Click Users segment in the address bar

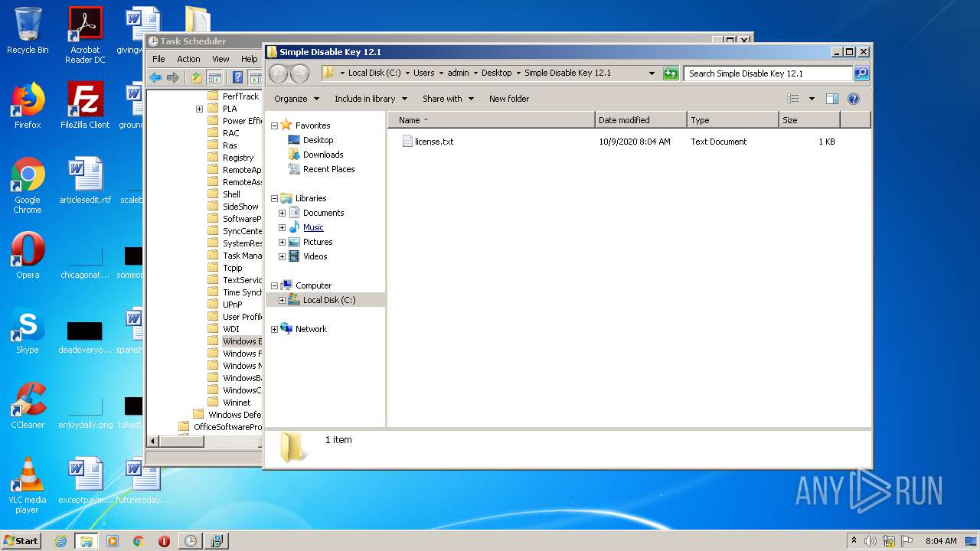click(x=423, y=73)
